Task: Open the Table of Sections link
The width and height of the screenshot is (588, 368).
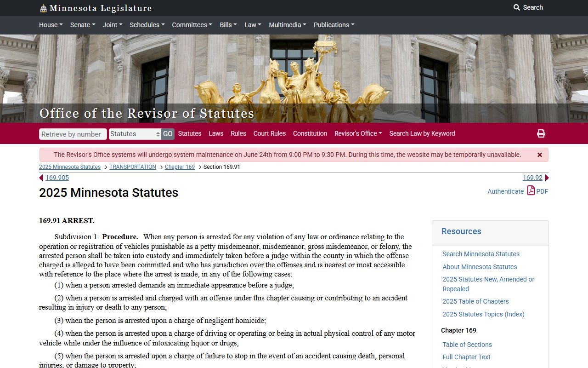Action: 467,345
